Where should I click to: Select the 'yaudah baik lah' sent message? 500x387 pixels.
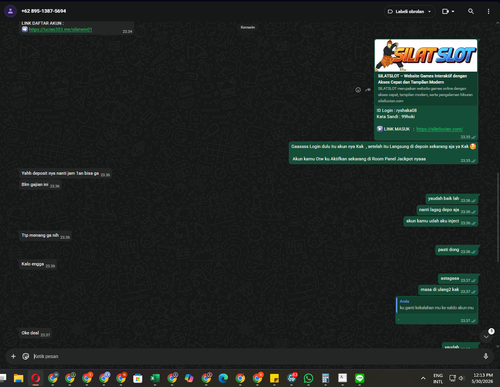(x=452, y=199)
